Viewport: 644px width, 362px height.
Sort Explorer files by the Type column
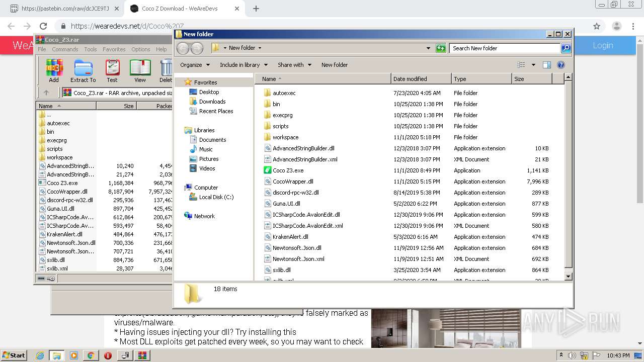coord(481,79)
